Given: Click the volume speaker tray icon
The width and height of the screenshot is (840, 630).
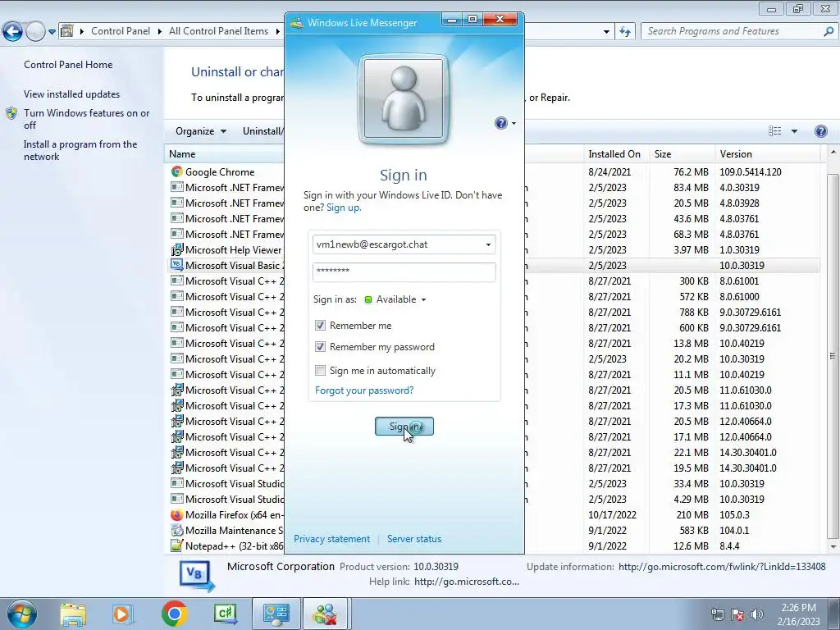Looking at the screenshot, I should [x=756, y=614].
